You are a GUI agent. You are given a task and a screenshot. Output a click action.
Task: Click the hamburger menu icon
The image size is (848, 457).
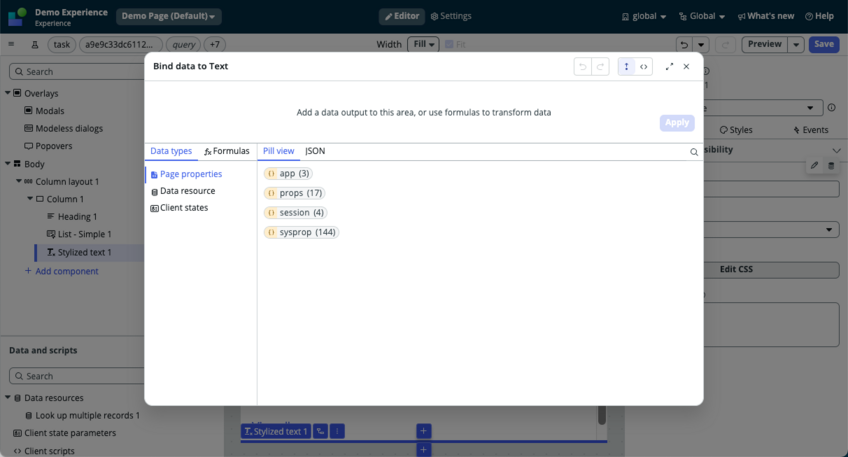11,44
